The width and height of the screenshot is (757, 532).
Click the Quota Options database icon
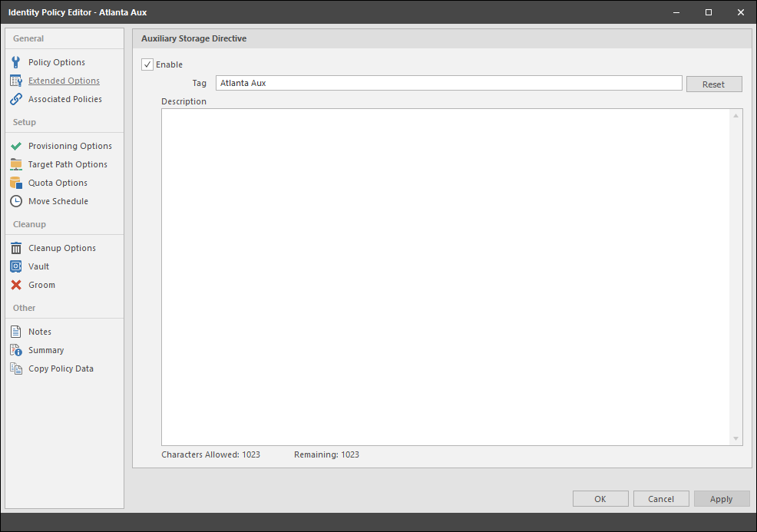click(x=16, y=183)
